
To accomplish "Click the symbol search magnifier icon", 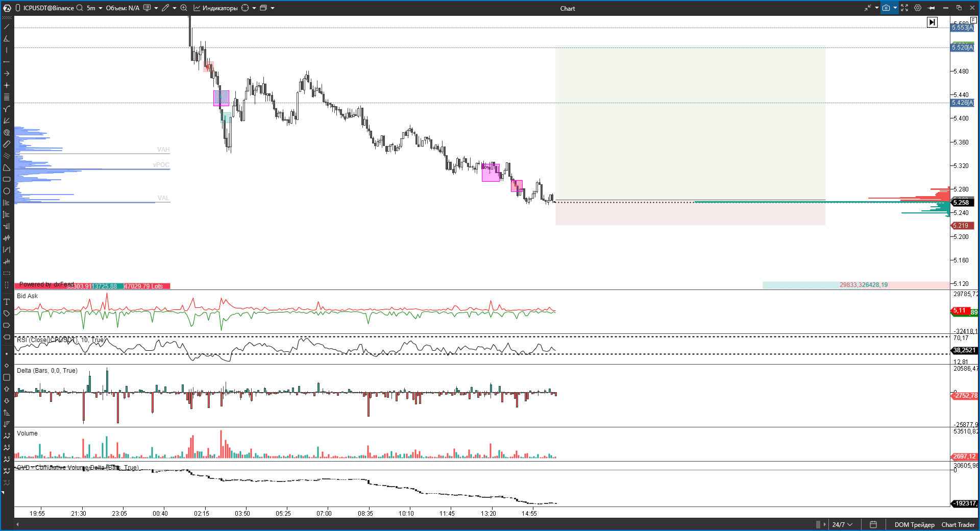I will [x=80, y=8].
